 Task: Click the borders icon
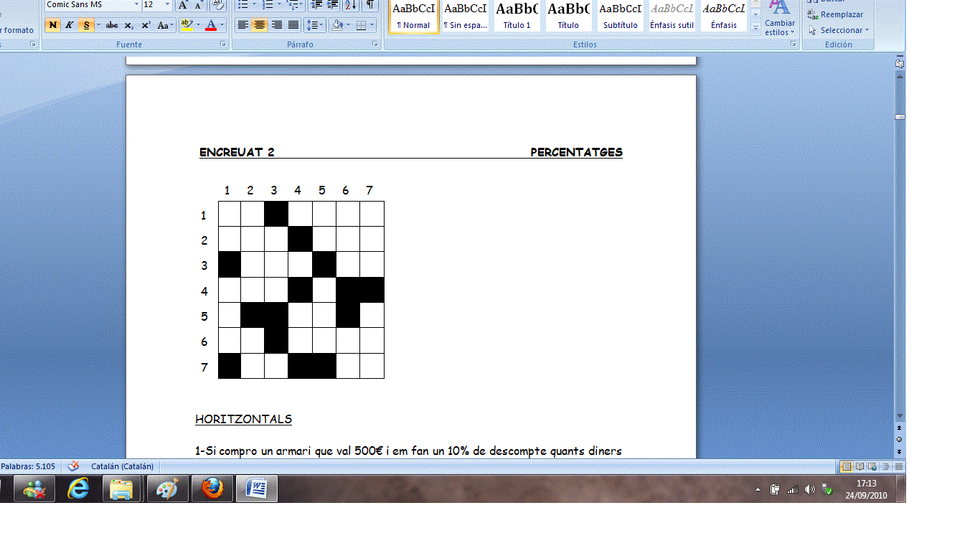(361, 25)
